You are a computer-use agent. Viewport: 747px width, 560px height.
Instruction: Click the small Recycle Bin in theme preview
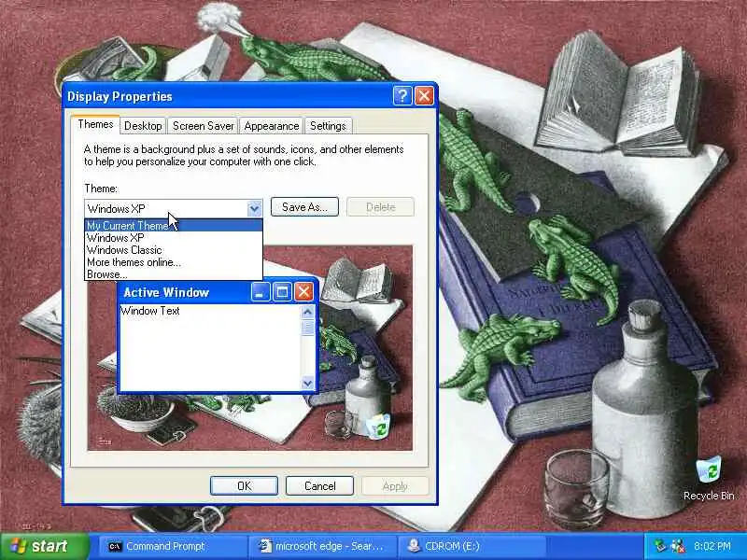pos(380,427)
